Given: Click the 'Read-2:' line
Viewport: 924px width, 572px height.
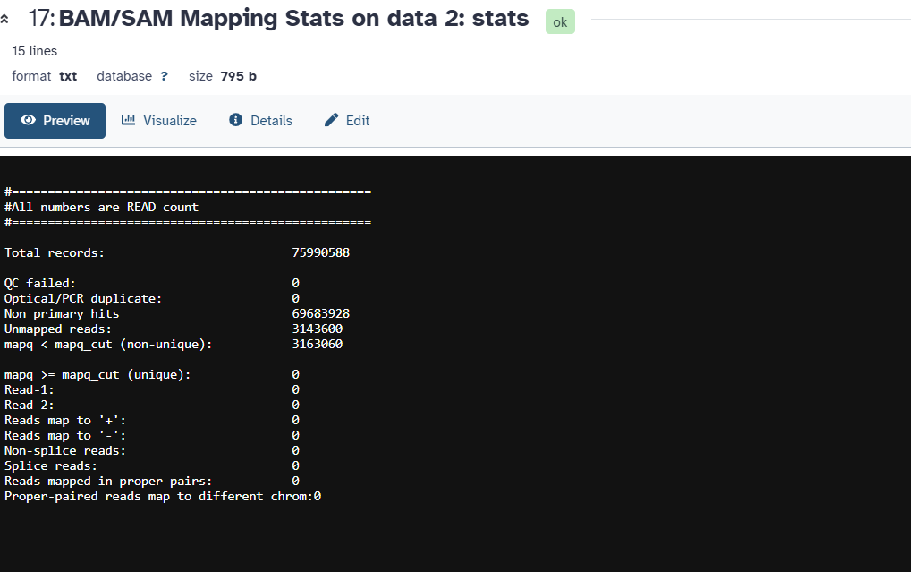Looking at the screenshot, I should (x=152, y=406).
